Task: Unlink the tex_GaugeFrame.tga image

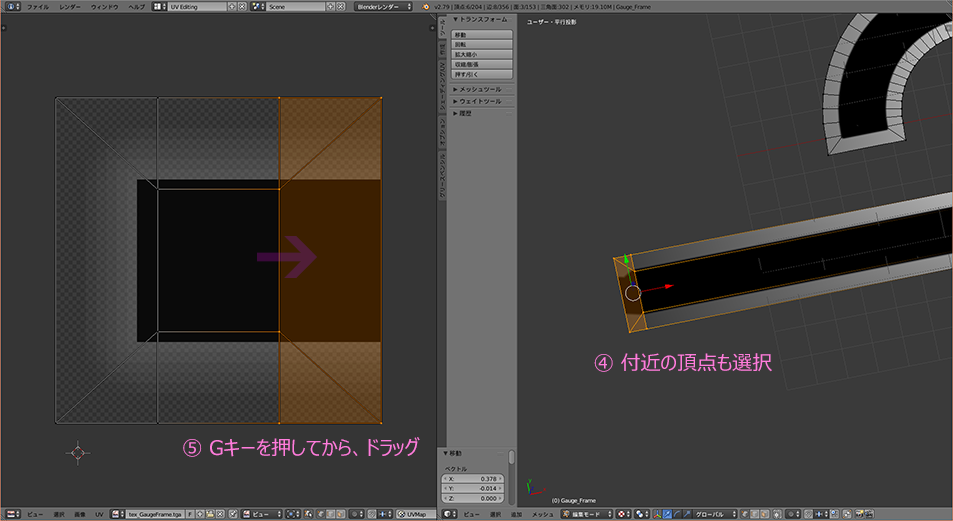Action: click(x=220, y=514)
